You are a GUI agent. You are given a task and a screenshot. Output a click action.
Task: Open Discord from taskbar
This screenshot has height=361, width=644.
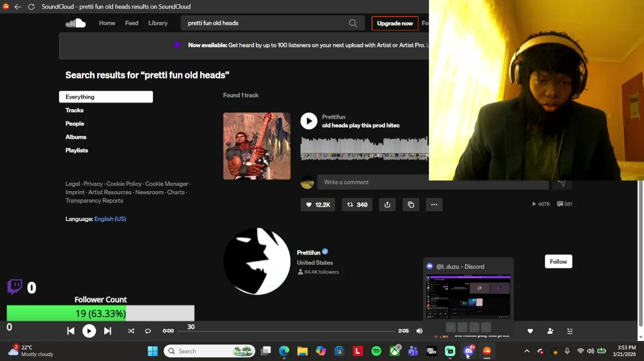468,351
